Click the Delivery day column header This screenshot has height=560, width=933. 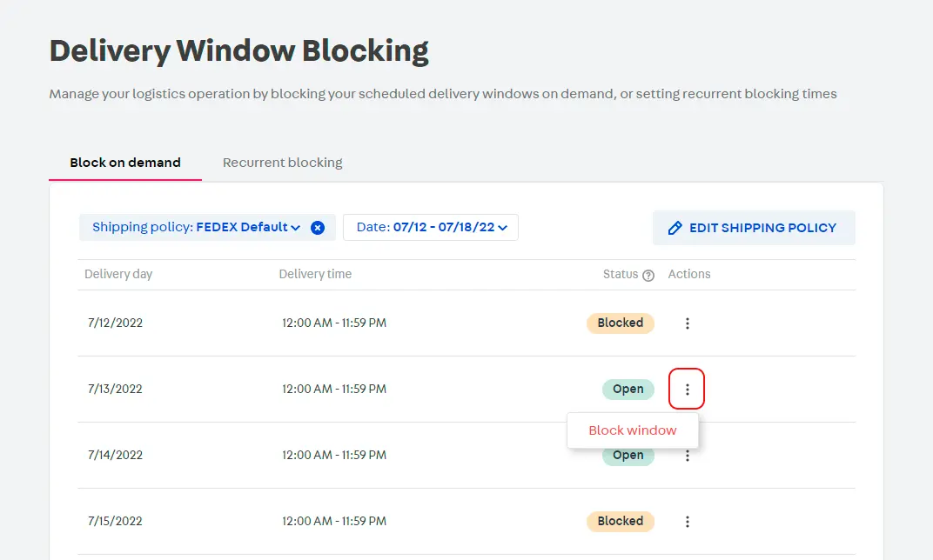(x=118, y=274)
